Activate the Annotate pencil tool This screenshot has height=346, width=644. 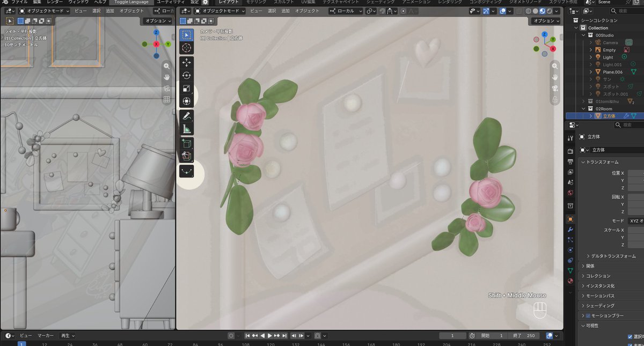click(x=186, y=116)
